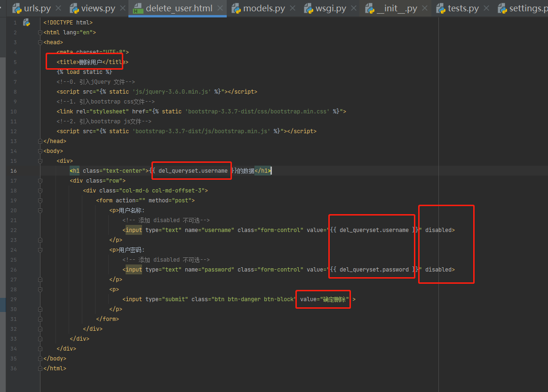Viewport: 548px width, 392px height.
Task: Collapse the body tag fold on line 14
Action: click(x=40, y=151)
